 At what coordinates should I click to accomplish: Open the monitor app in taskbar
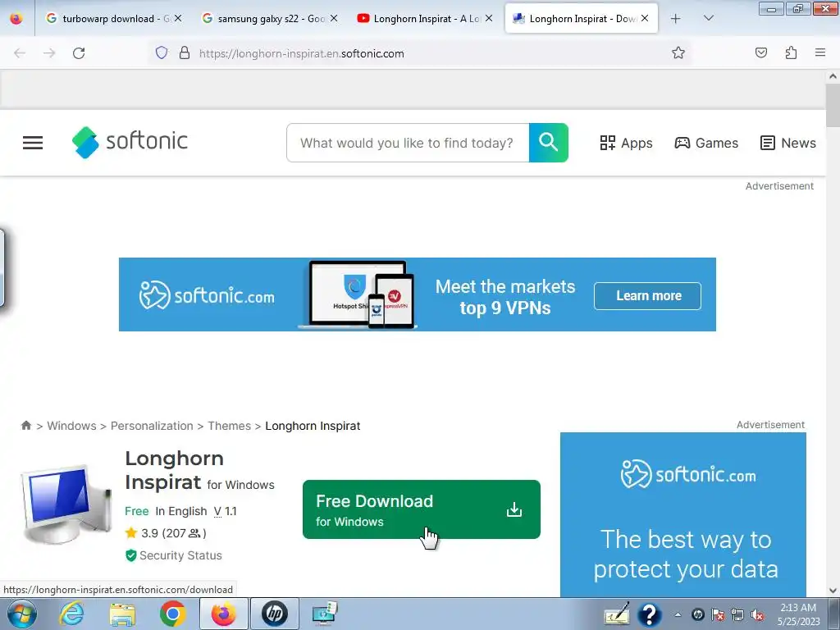[x=325, y=614]
